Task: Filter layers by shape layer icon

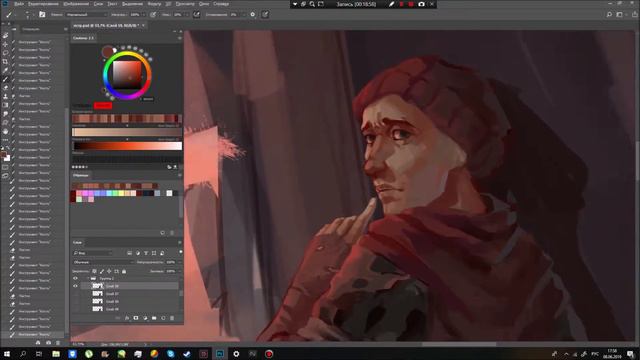Action: click(x=154, y=253)
